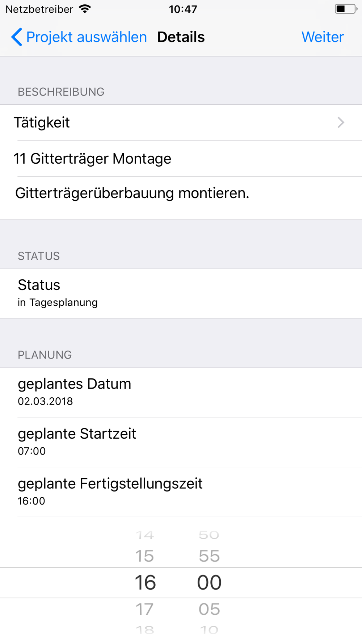Select minute 05 in time picker
Screen dimensions: 362x644
pos(209,609)
